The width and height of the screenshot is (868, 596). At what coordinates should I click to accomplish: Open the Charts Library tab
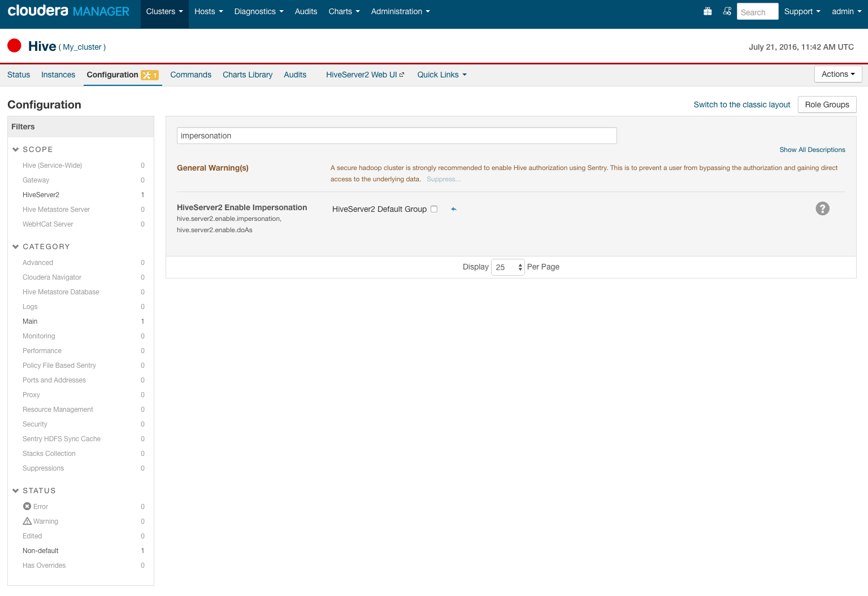tap(248, 75)
